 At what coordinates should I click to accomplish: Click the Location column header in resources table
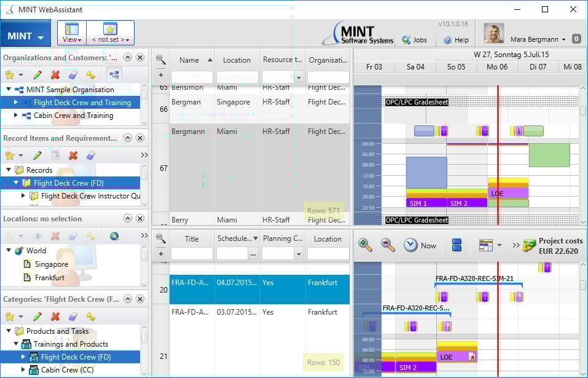click(x=237, y=60)
